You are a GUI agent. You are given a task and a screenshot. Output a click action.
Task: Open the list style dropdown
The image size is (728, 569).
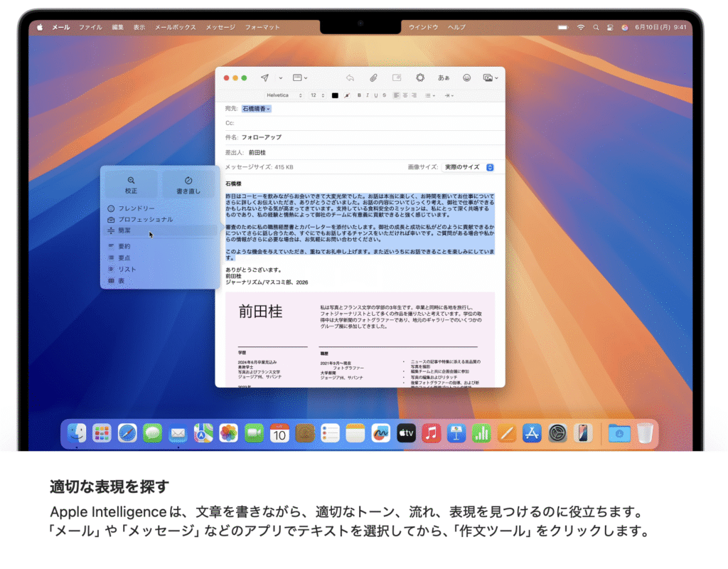tap(430, 95)
